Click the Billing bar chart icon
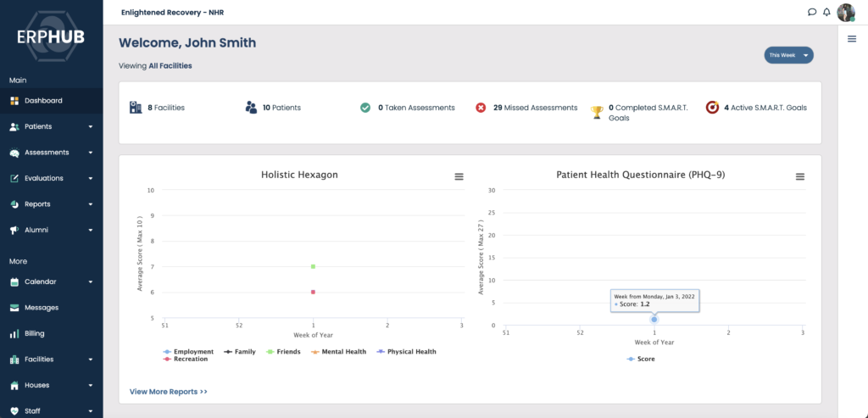This screenshot has height=418, width=868. pyautogui.click(x=14, y=334)
